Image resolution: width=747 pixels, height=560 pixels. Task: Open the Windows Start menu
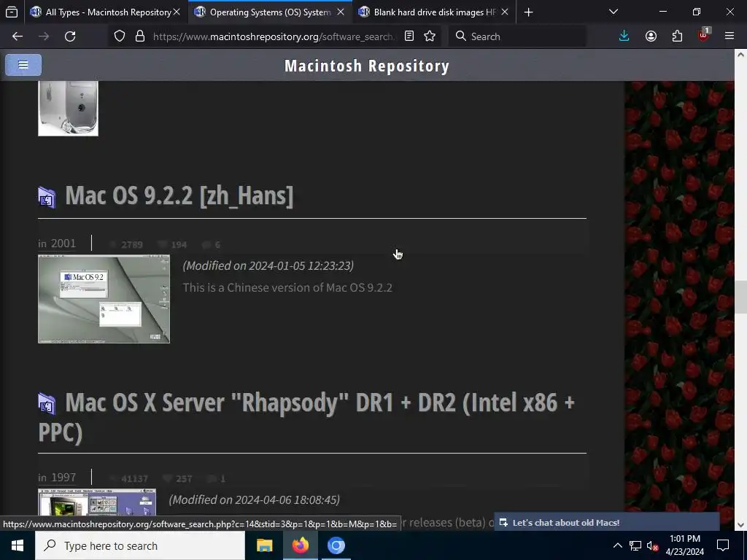pos(18,545)
